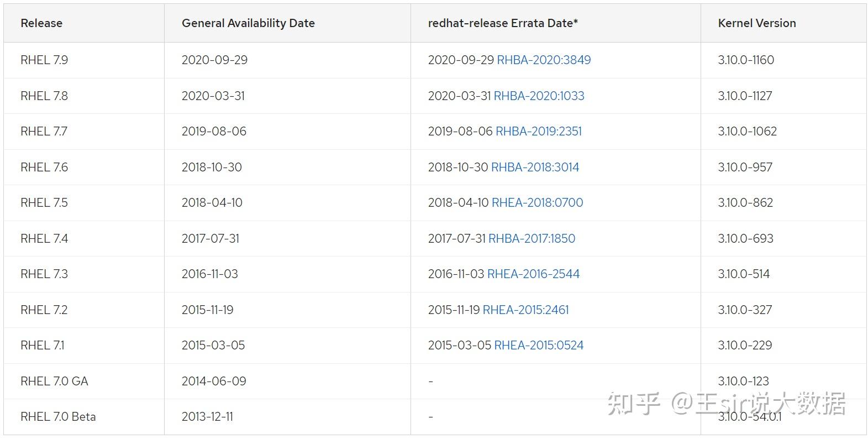Click the Kernel Version column header

[x=756, y=23]
